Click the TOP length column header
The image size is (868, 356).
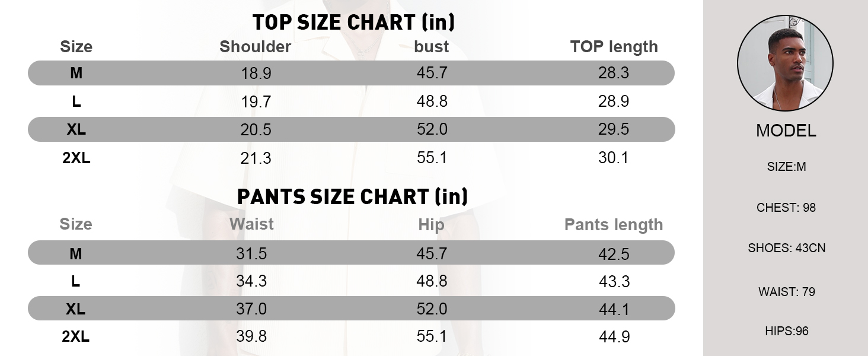click(x=614, y=47)
